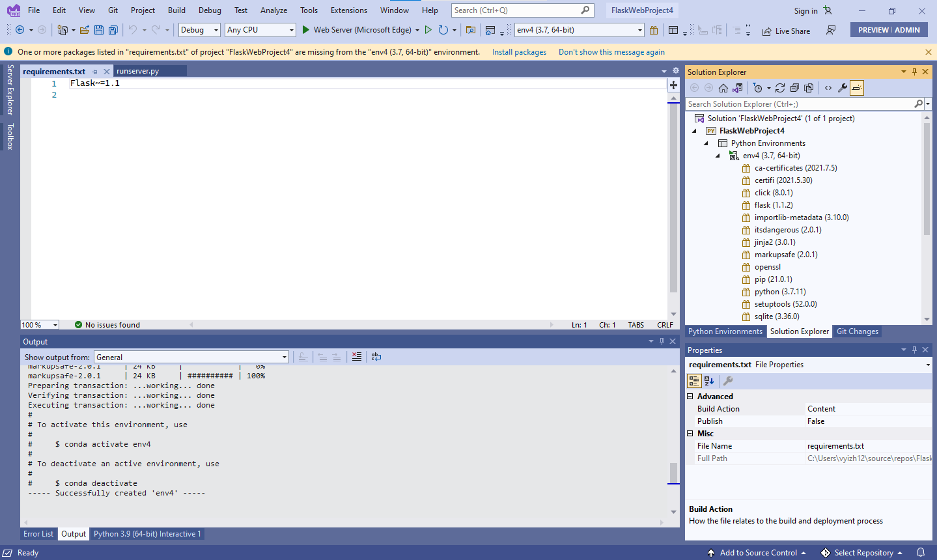
Task: Switch to the Error List tab
Action: [38, 534]
